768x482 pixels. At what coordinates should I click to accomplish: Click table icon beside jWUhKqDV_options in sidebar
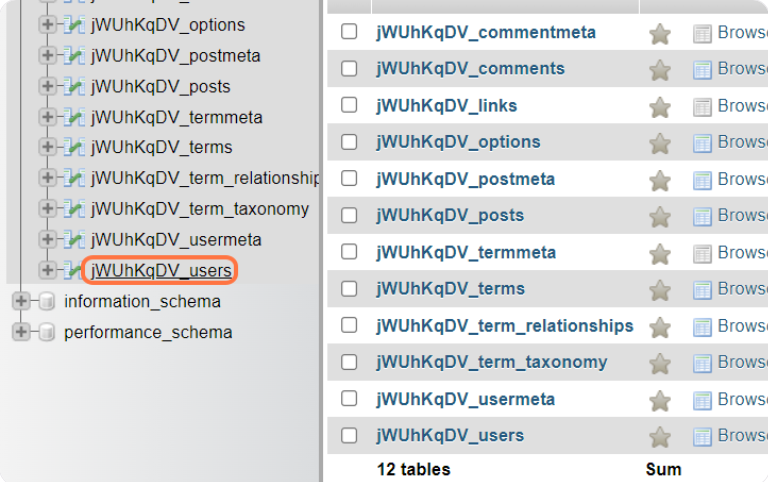click(x=74, y=25)
